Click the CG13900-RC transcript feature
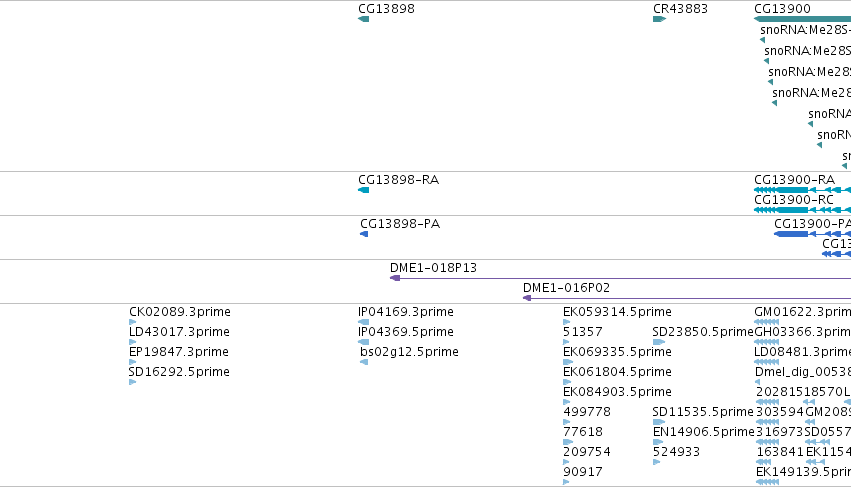 point(802,210)
